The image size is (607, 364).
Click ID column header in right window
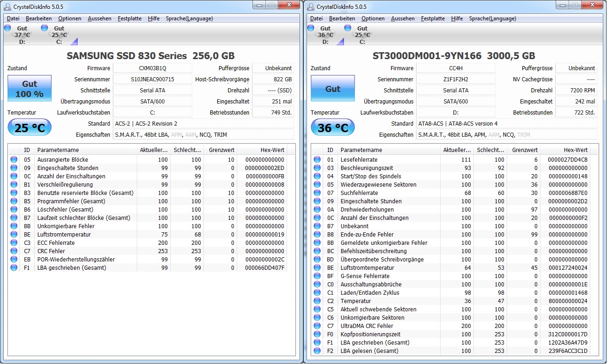pyautogui.click(x=331, y=150)
